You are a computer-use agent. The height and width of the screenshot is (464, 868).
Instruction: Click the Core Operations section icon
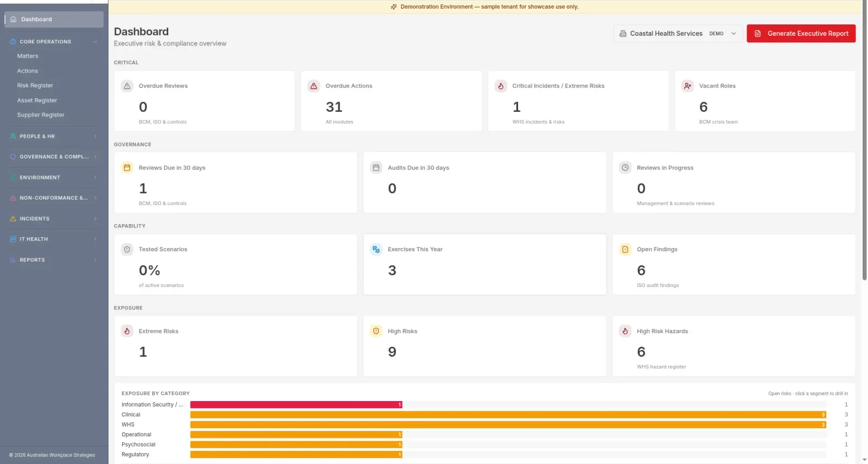click(x=13, y=42)
